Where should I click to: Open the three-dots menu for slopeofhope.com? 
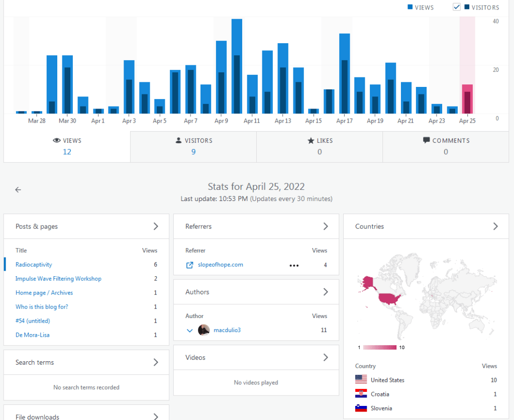point(294,265)
